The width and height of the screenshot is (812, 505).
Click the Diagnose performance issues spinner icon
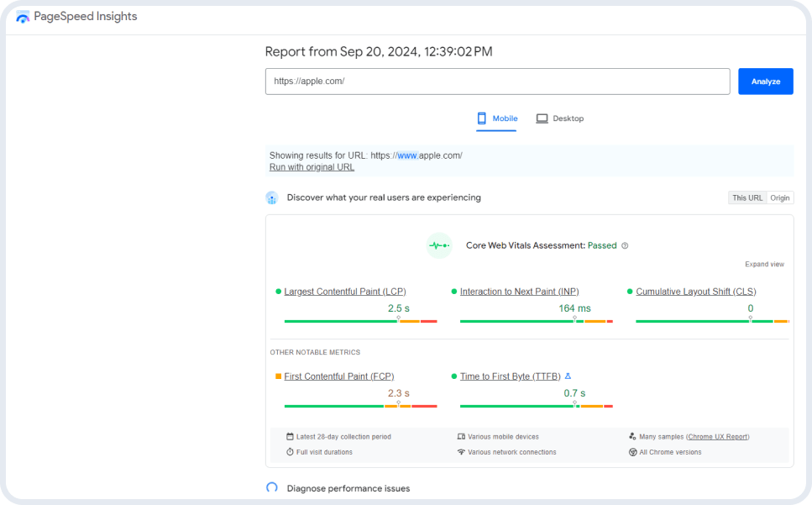pos(272,488)
